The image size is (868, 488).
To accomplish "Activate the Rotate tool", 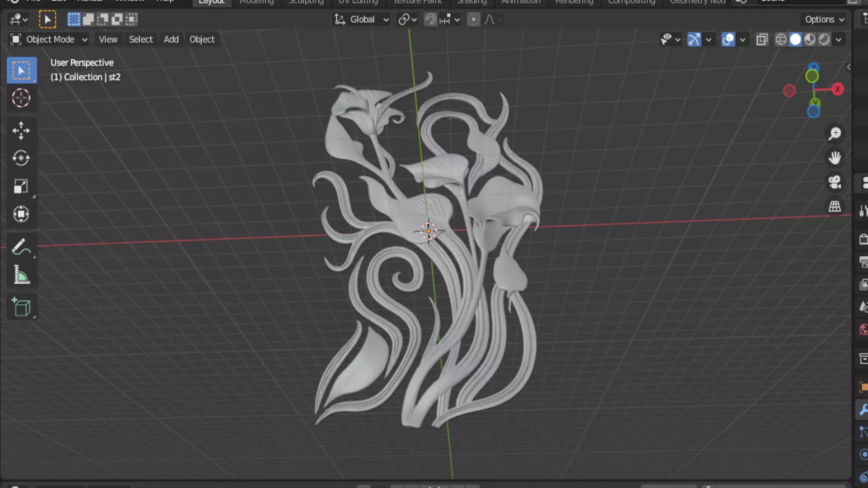I will click(x=21, y=158).
